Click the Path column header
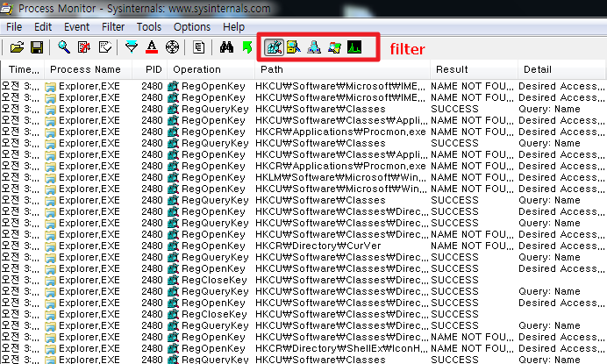The width and height of the screenshot is (607, 364). [x=342, y=69]
